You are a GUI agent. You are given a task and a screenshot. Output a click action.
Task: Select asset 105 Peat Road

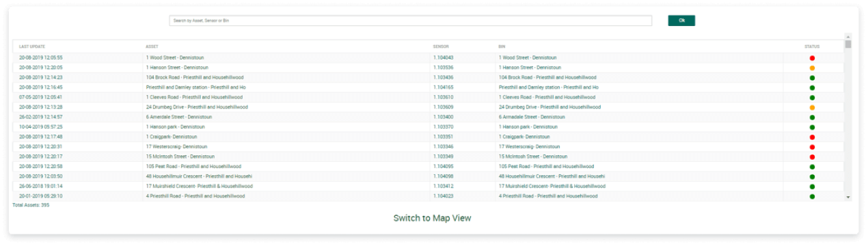(x=193, y=166)
